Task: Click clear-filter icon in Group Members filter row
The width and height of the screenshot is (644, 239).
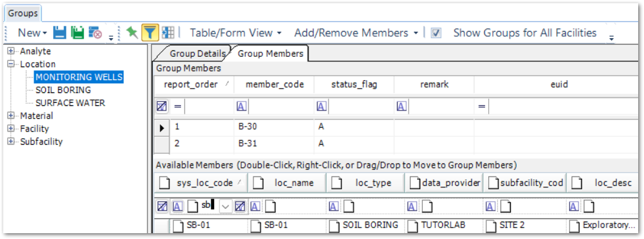Action: click(162, 107)
